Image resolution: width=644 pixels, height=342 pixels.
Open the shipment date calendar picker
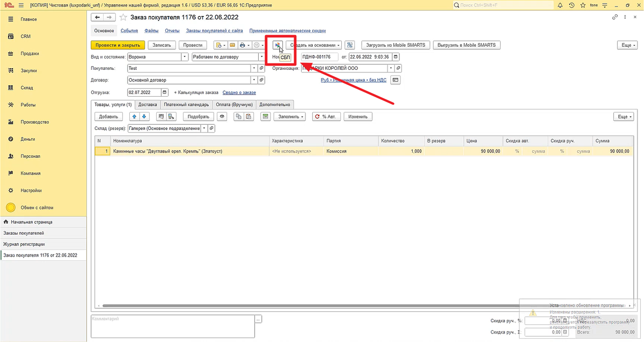point(165,92)
